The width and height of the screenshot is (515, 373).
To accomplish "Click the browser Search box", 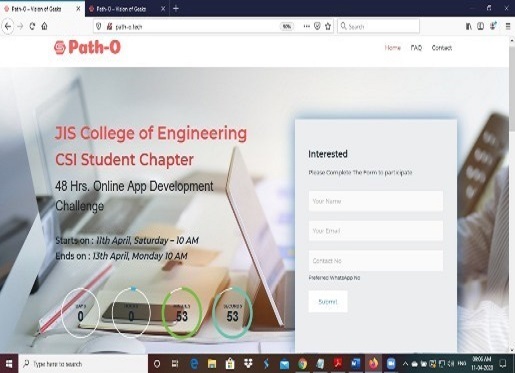I will [378, 26].
